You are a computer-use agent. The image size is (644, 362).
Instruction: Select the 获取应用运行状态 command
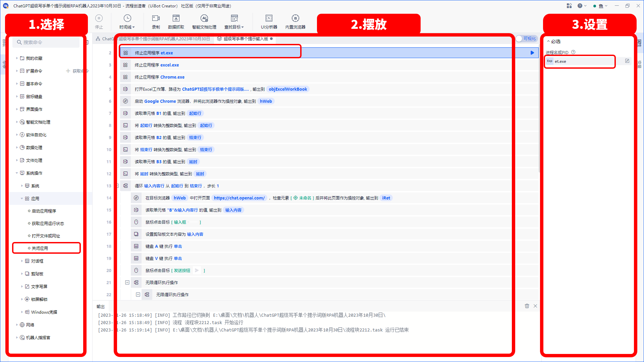(x=48, y=223)
